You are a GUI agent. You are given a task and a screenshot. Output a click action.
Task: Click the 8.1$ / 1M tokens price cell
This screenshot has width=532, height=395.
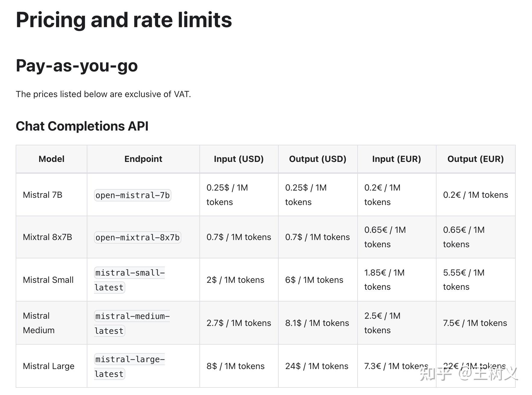coord(317,323)
